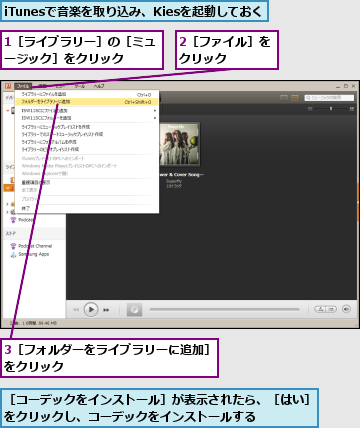Open Samsung Apps in the store section
The width and height of the screenshot is (360, 428).
click(x=34, y=254)
